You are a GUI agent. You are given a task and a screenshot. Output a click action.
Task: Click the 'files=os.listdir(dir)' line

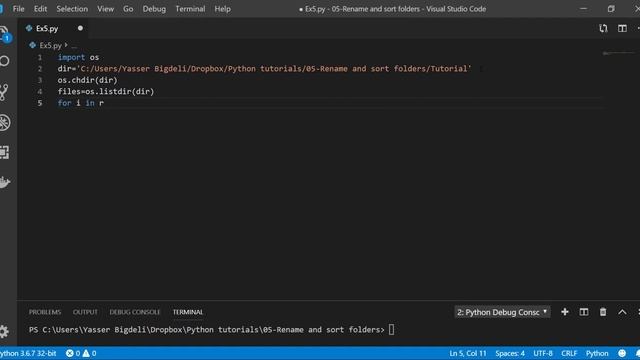pos(106,91)
